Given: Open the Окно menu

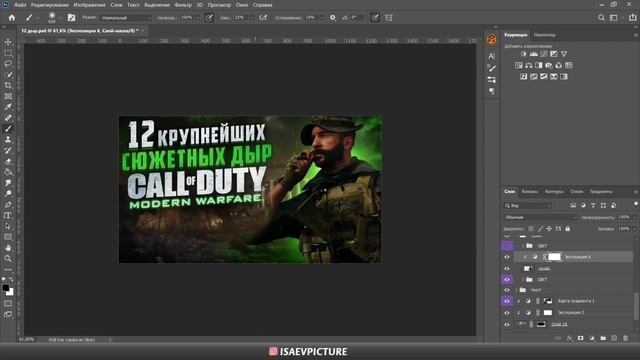Looking at the screenshot, I should click(242, 5).
